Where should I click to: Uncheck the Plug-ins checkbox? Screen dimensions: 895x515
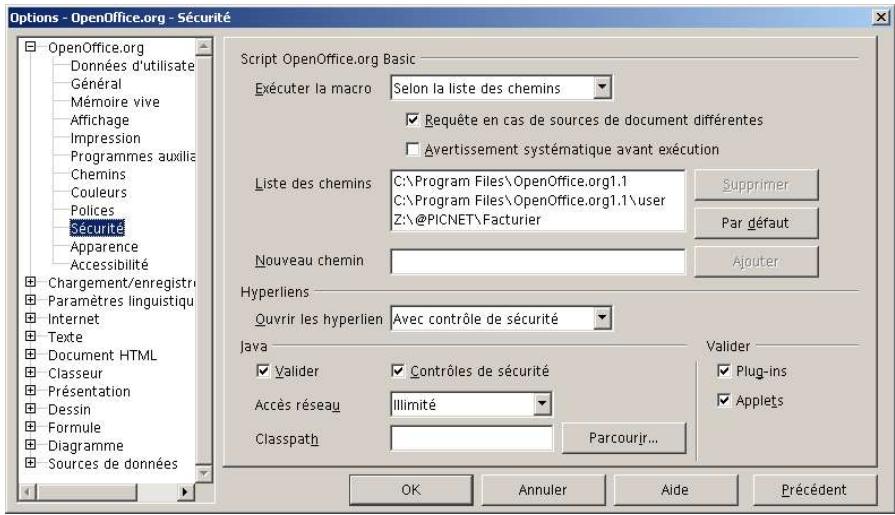pyautogui.click(x=723, y=371)
